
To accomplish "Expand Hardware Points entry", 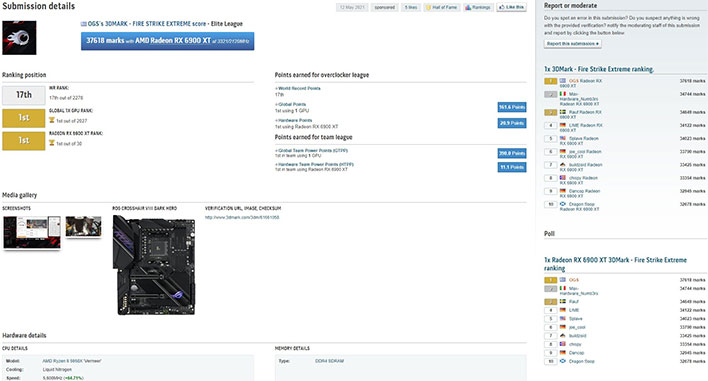I will click(x=293, y=121).
